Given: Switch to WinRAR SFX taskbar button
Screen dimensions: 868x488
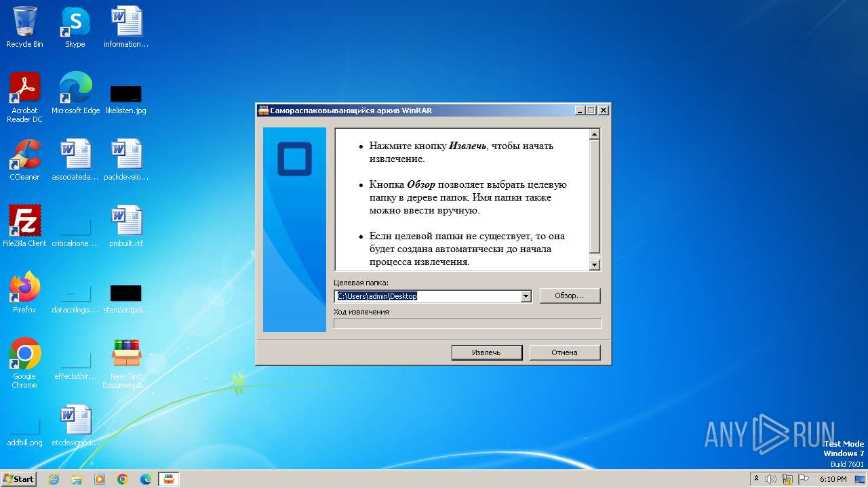Looking at the screenshot, I should pos(169,479).
